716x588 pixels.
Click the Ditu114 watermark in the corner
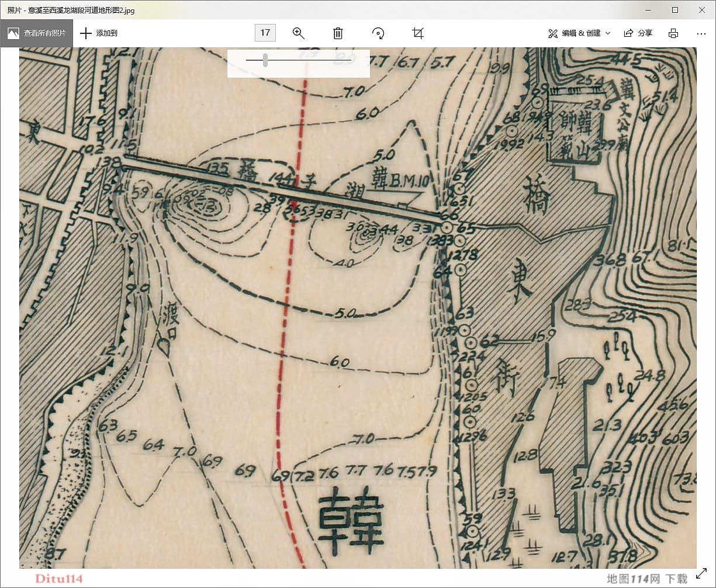59,579
